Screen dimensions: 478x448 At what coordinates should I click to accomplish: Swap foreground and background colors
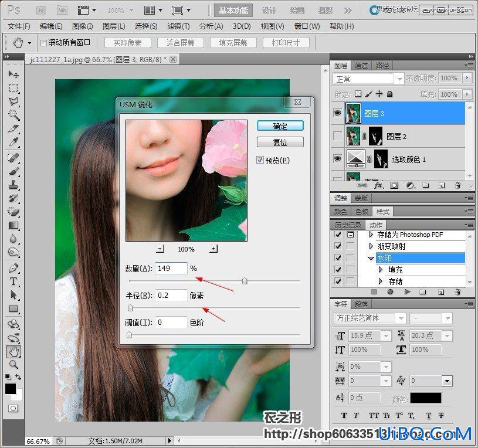click(x=18, y=377)
